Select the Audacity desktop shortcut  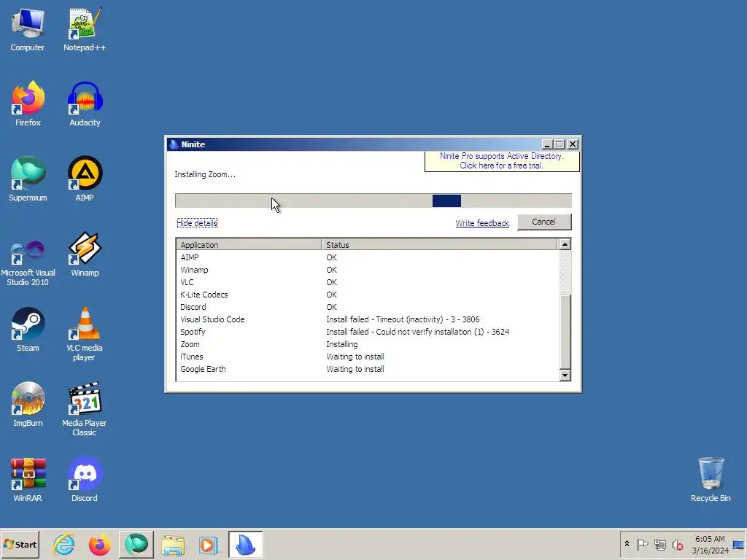click(x=85, y=104)
